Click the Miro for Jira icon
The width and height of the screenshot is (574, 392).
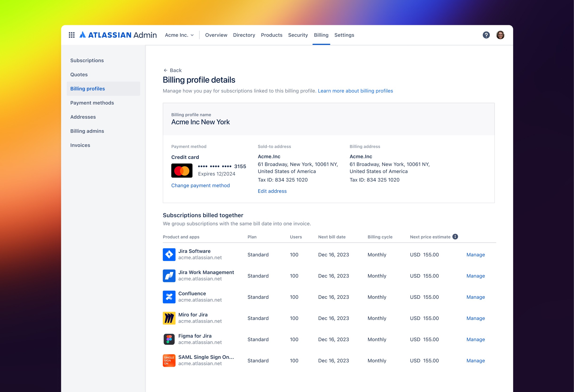point(169,318)
